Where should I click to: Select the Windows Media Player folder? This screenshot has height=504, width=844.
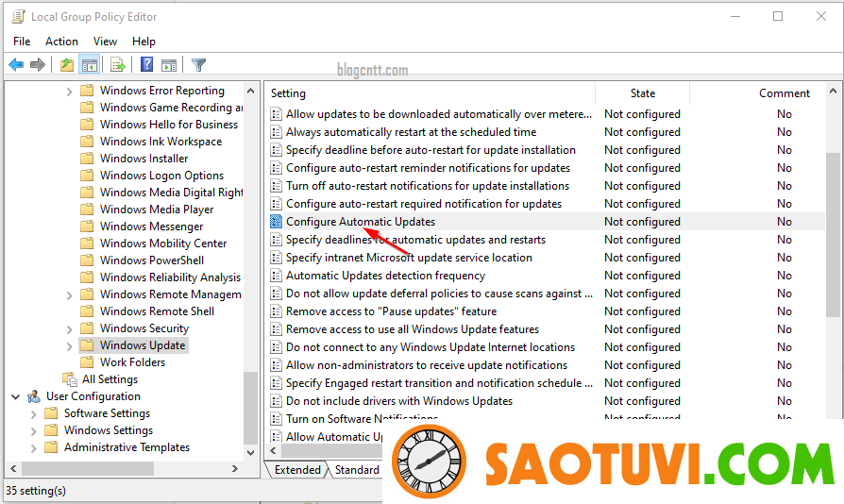[x=157, y=210]
